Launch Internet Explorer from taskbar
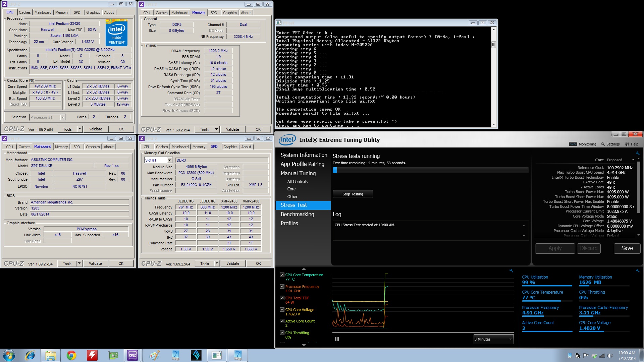This screenshot has height=362, width=644. [30, 355]
